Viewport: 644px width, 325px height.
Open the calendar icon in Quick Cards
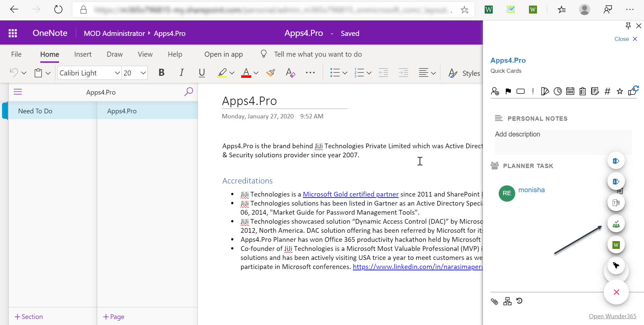(x=570, y=91)
